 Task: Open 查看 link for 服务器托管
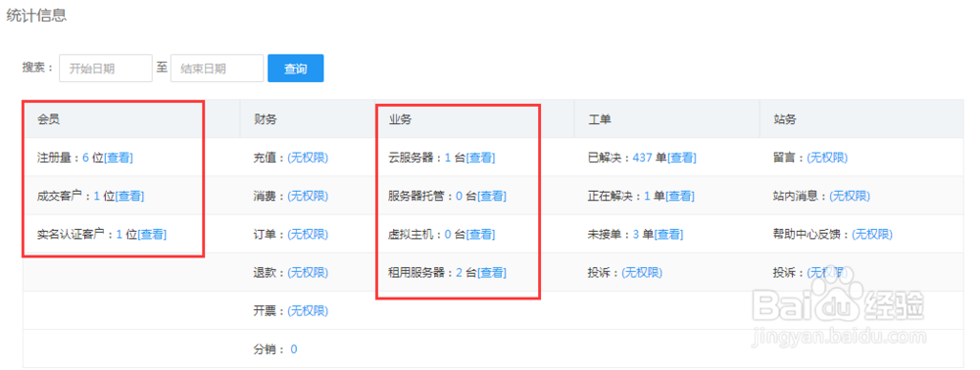(x=492, y=196)
